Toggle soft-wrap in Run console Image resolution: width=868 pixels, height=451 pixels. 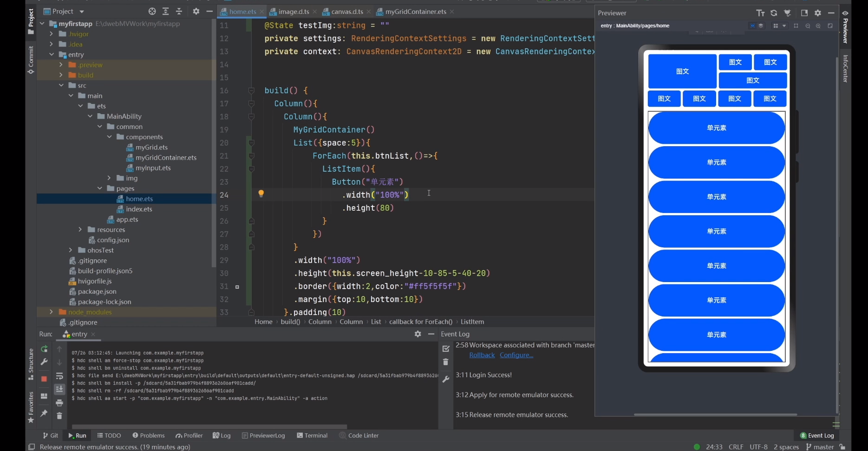[59, 376]
